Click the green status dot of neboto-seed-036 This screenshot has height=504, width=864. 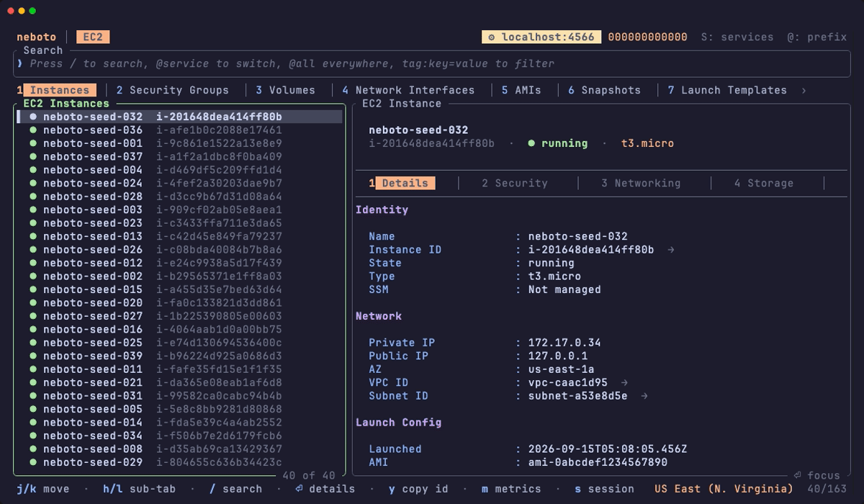(x=33, y=130)
